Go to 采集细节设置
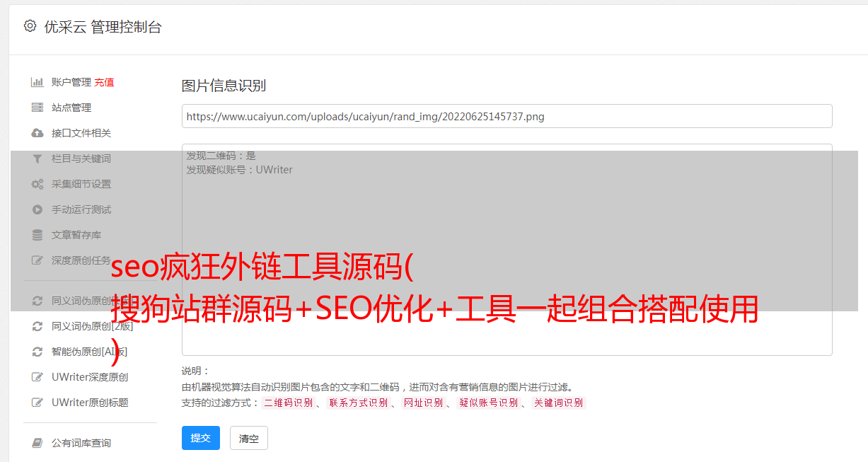 click(81, 184)
